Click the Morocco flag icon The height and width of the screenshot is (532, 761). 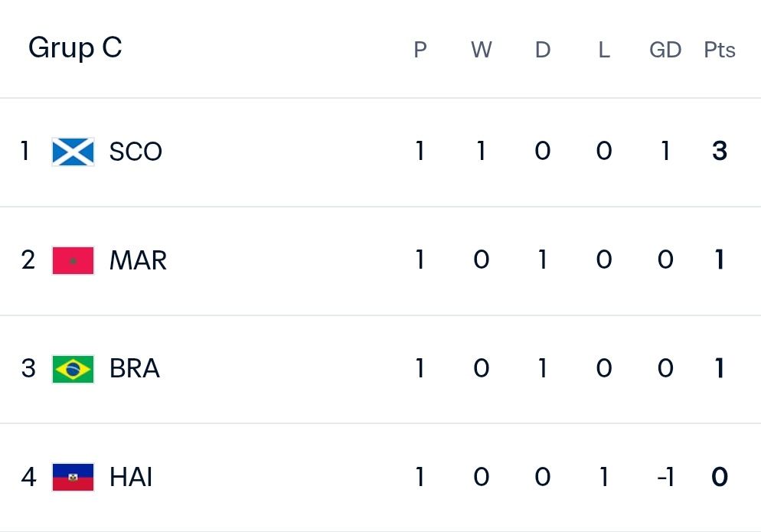click(x=73, y=261)
